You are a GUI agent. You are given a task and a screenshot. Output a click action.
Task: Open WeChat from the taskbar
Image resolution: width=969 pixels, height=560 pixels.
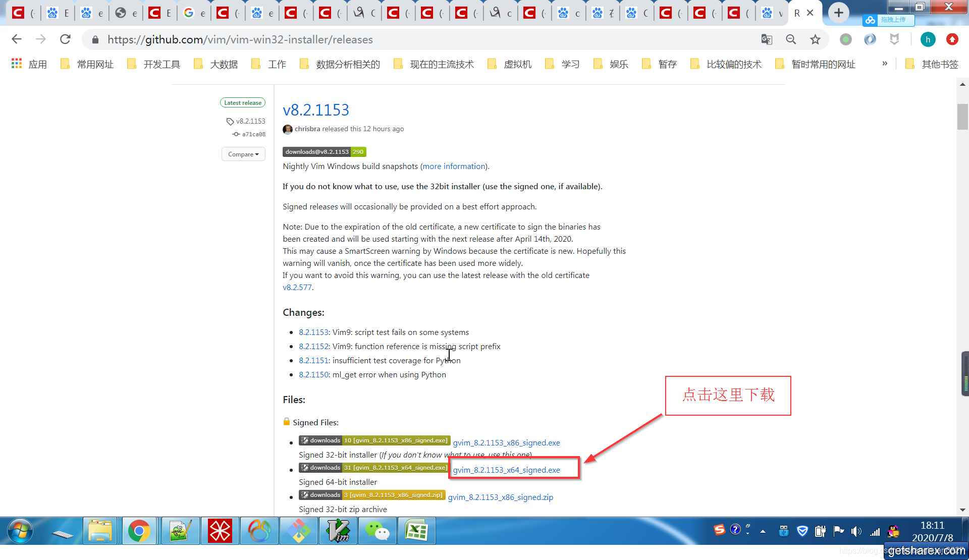point(377,531)
